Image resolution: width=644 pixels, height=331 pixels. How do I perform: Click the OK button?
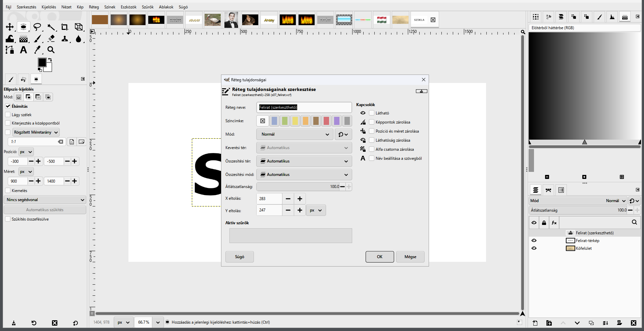point(380,257)
